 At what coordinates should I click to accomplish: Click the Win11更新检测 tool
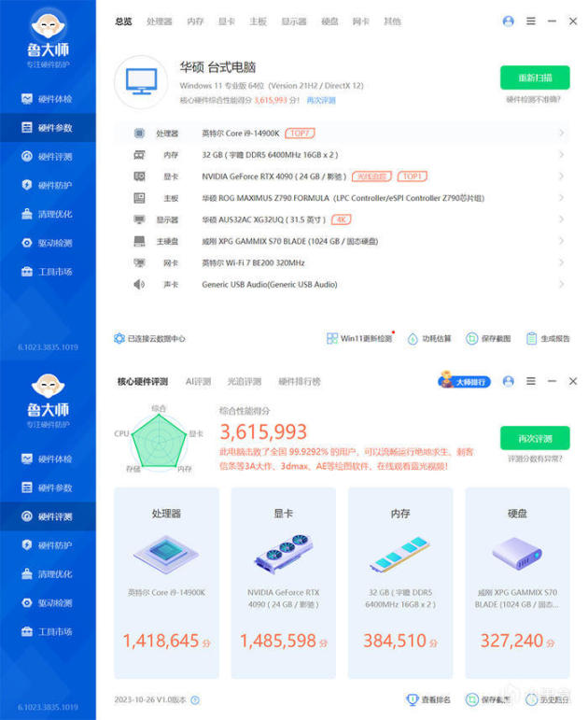pos(359,338)
